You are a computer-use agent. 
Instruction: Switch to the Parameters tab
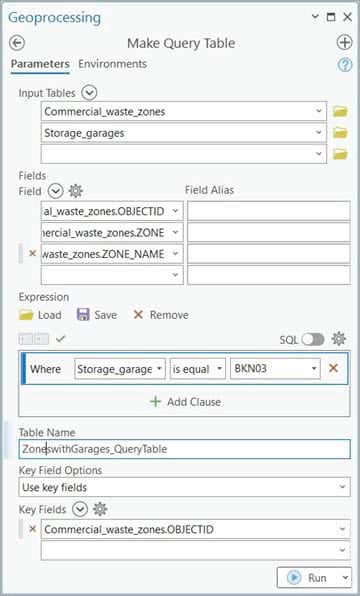pyautogui.click(x=40, y=64)
